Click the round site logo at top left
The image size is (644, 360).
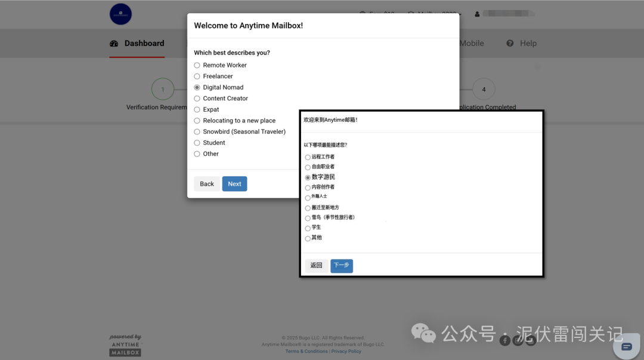click(x=120, y=14)
